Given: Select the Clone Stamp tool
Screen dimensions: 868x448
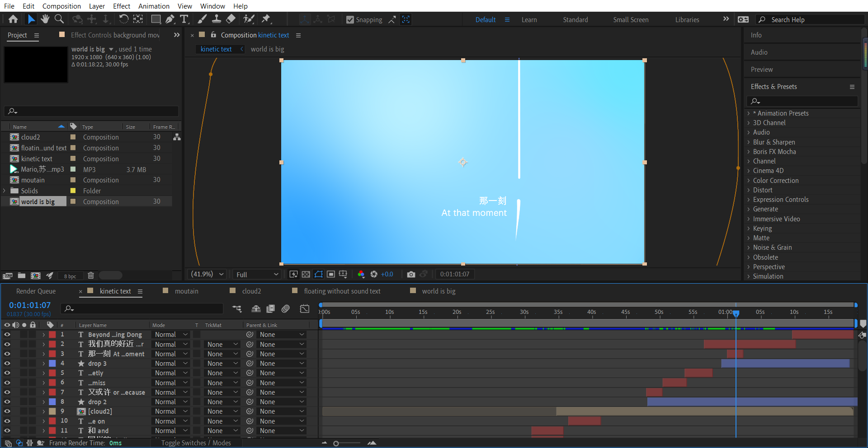Looking at the screenshot, I should (217, 19).
